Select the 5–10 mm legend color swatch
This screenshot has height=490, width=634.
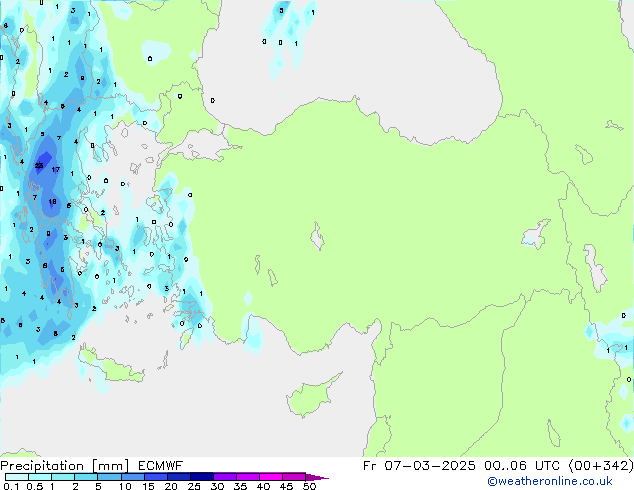pyautogui.click(x=110, y=477)
